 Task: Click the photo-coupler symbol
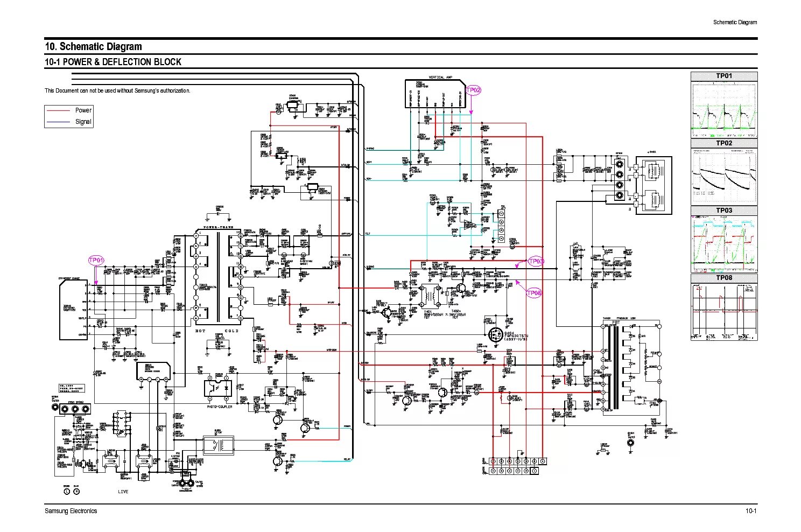219,389
